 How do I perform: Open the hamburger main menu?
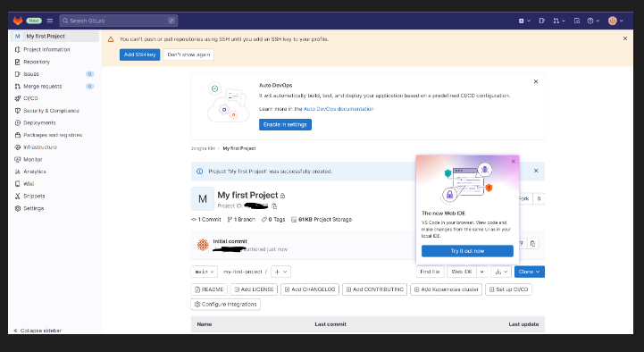[50, 21]
